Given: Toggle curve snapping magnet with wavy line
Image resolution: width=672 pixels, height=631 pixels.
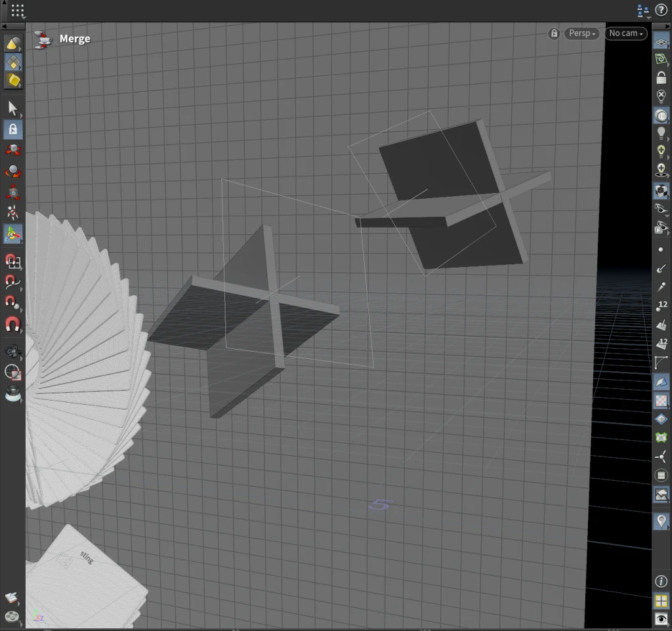Looking at the screenshot, I should tap(13, 282).
